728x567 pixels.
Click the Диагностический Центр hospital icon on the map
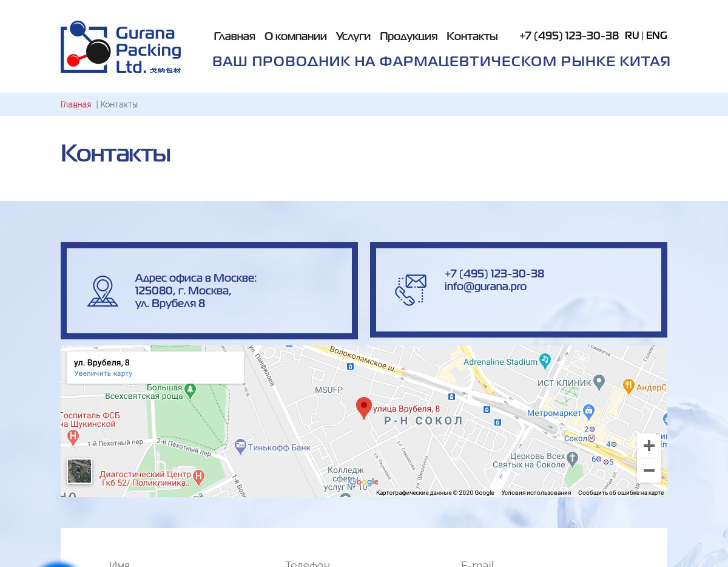[x=198, y=477]
